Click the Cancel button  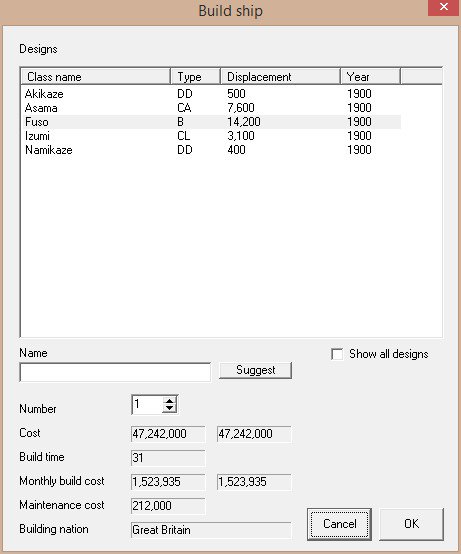[339, 524]
